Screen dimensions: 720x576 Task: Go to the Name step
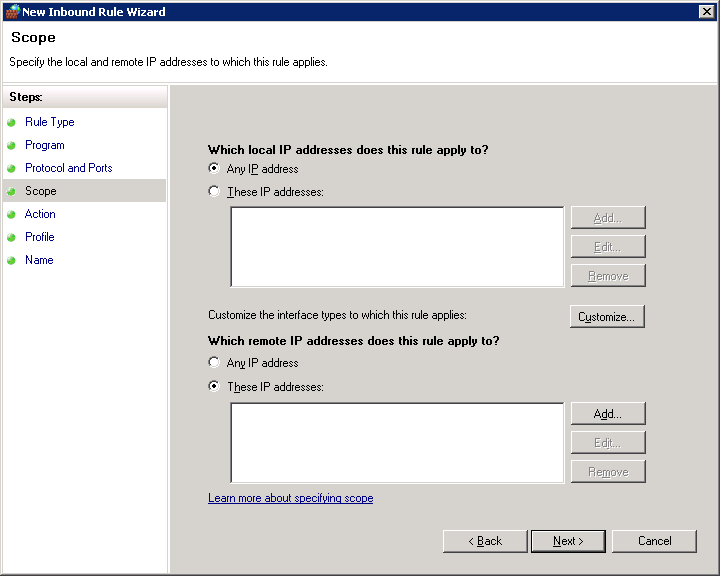coord(39,260)
